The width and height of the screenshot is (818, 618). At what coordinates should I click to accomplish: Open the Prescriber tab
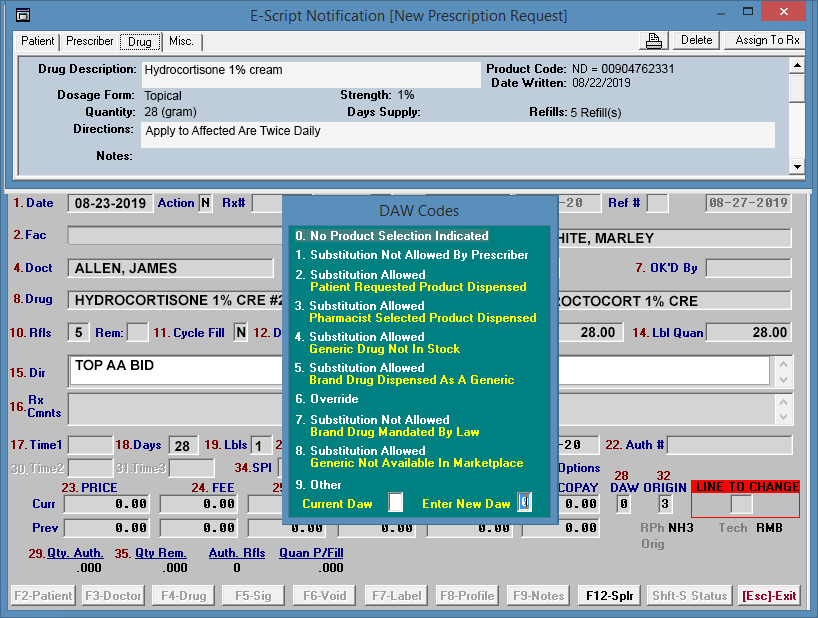point(90,41)
